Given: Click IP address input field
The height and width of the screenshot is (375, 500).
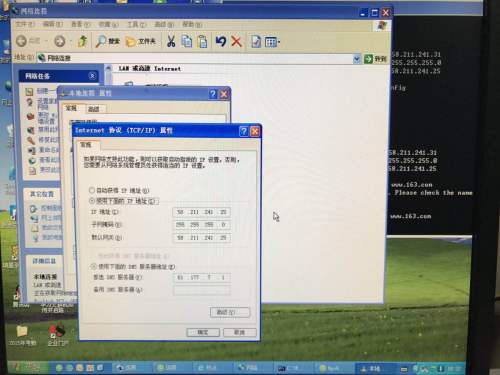Looking at the screenshot, I should pyautogui.click(x=202, y=212).
